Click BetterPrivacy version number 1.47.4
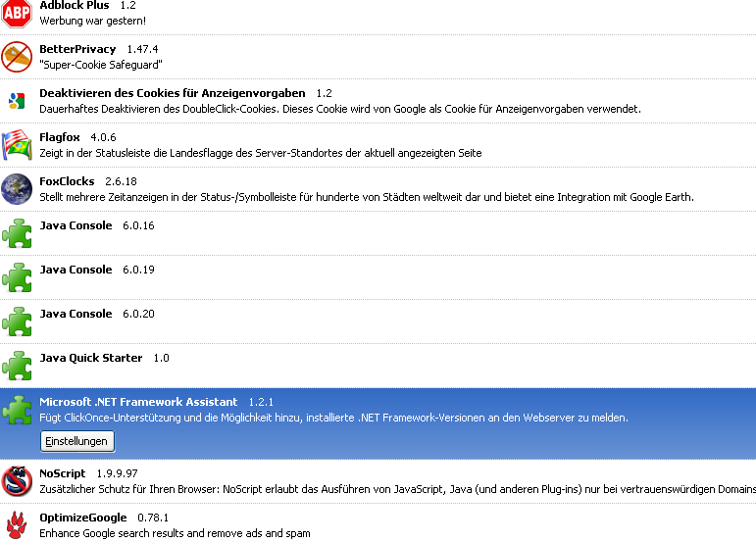The width and height of the screenshot is (756, 543). (142, 49)
